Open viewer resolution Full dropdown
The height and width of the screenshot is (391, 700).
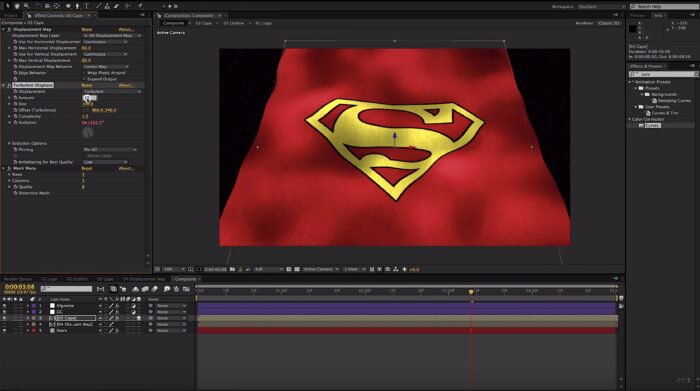click(268, 269)
